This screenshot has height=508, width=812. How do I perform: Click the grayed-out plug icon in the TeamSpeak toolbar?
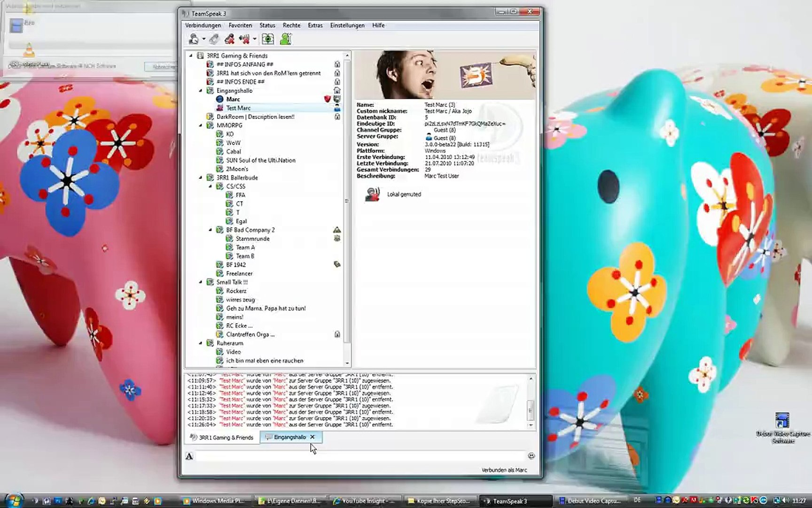tap(214, 39)
